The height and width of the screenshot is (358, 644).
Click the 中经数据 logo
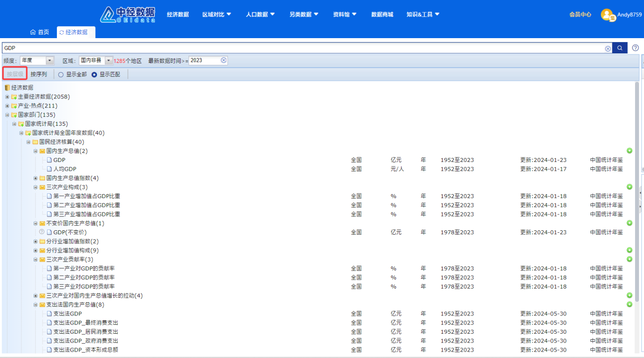tap(128, 15)
